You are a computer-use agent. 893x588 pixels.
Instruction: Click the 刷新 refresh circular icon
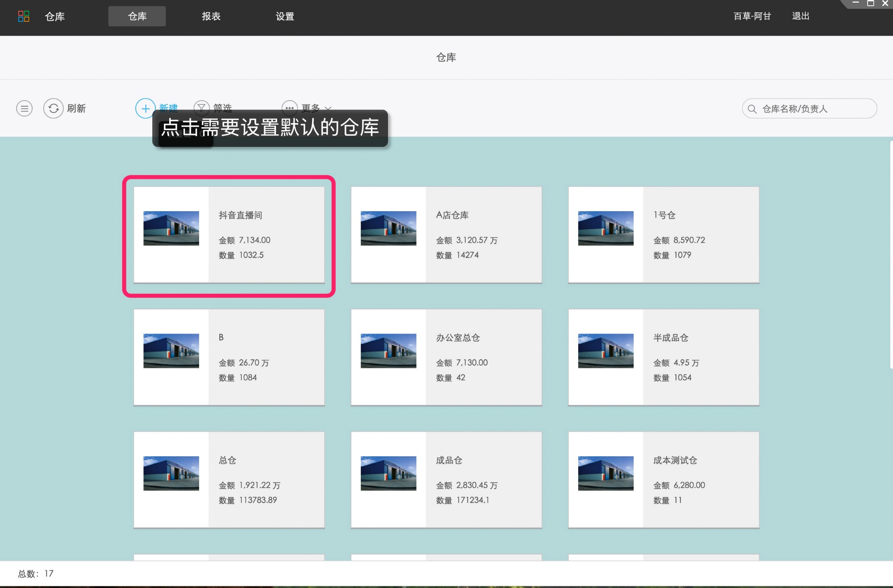click(54, 108)
